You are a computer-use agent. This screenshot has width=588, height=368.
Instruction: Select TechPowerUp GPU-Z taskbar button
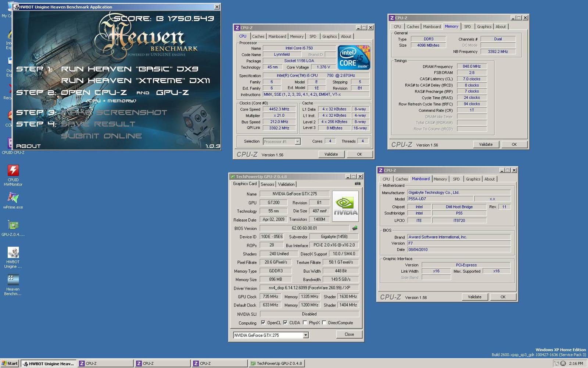[x=276, y=363]
